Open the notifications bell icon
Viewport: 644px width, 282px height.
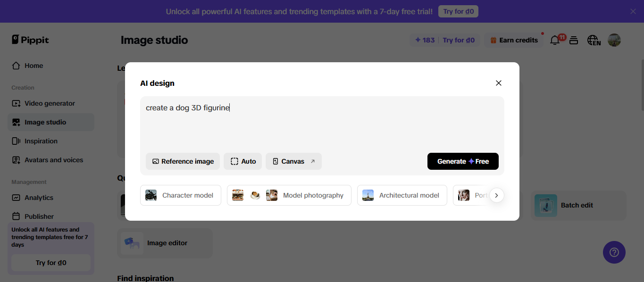click(555, 41)
